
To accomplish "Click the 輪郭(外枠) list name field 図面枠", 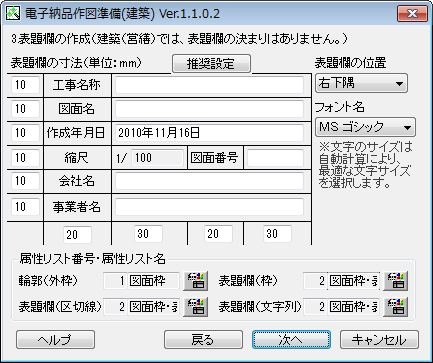I will [153, 281].
